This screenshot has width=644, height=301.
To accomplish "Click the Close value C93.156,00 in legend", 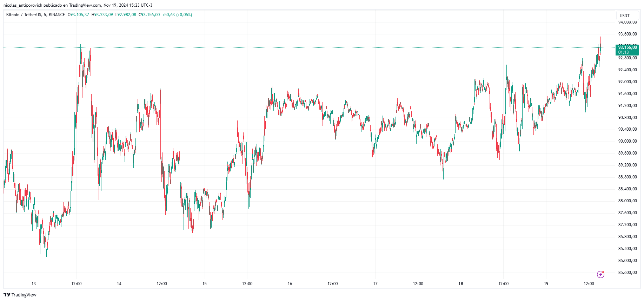I will tap(149, 15).
